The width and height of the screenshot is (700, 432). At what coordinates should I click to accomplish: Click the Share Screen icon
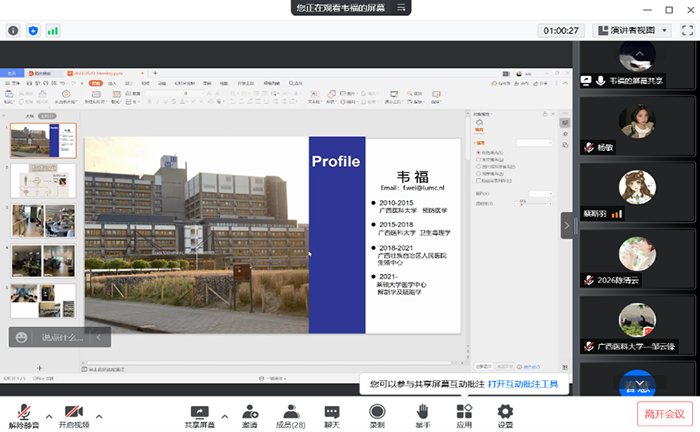click(x=199, y=411)
